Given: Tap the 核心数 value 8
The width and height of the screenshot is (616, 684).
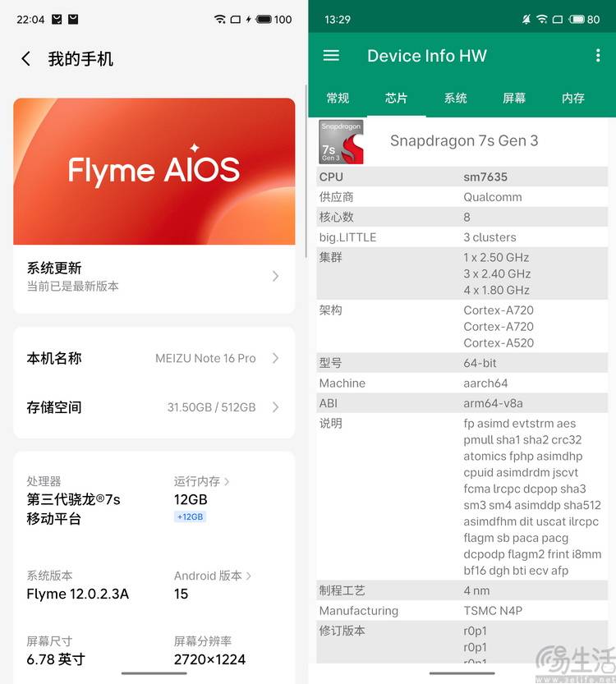Looking at the screenshot, I should tap(467, 218).
